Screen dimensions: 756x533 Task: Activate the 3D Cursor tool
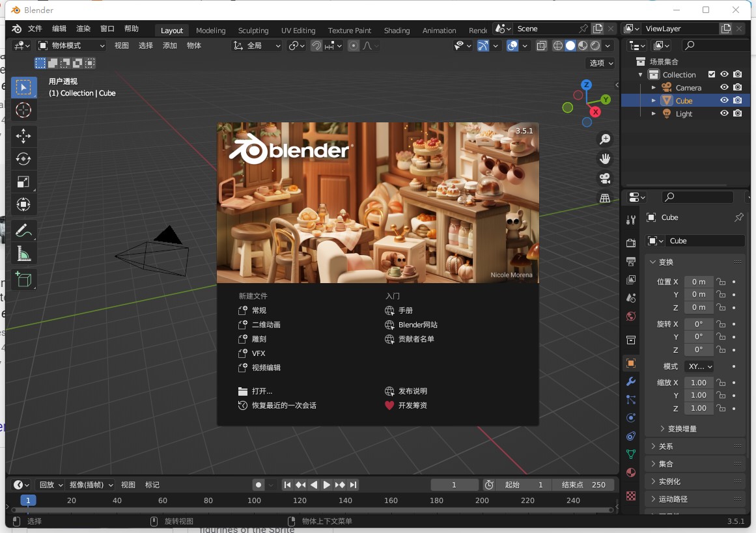23,111
